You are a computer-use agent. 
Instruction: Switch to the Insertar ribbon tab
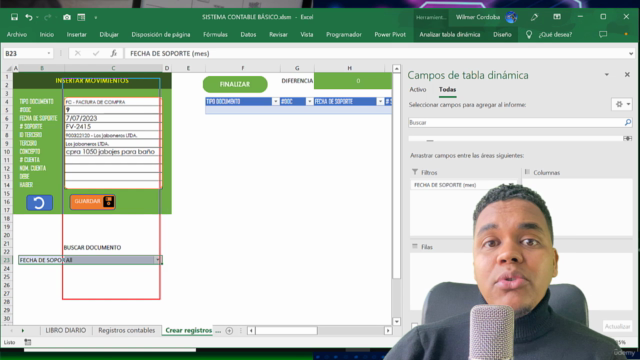point(76,35)
